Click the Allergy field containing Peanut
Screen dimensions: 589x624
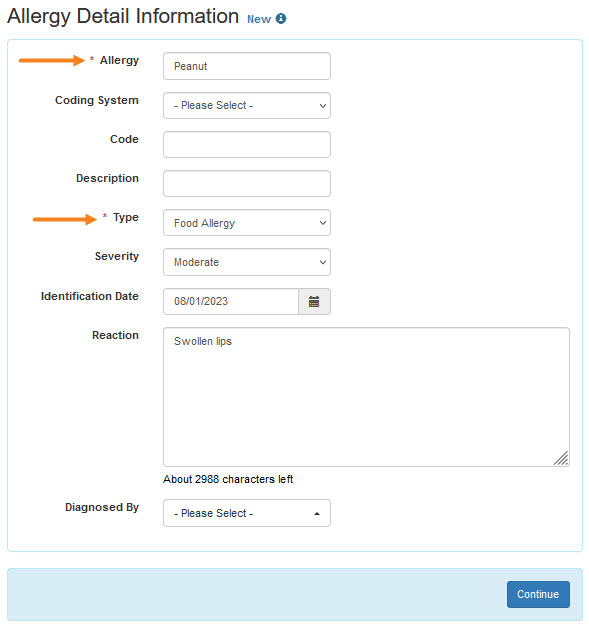(x=247, y=66)
